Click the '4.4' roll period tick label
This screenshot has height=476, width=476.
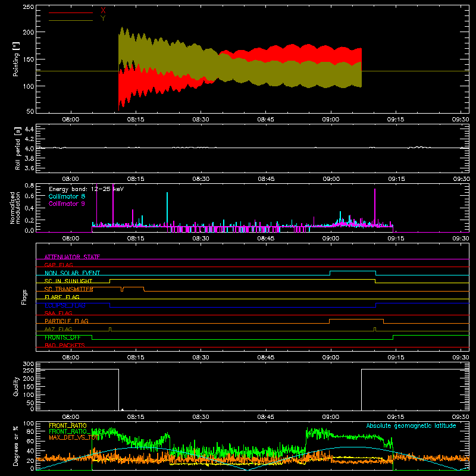[29, 129]
